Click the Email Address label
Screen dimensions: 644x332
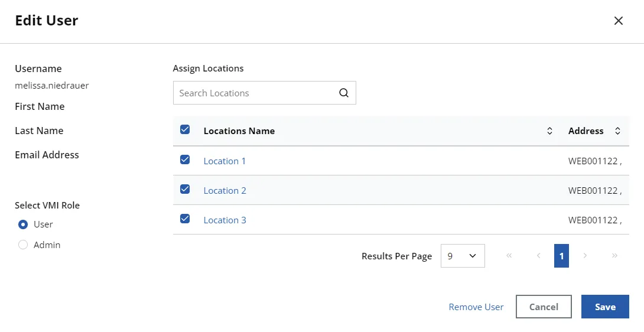pyautogui.click(x=47, y=155)
